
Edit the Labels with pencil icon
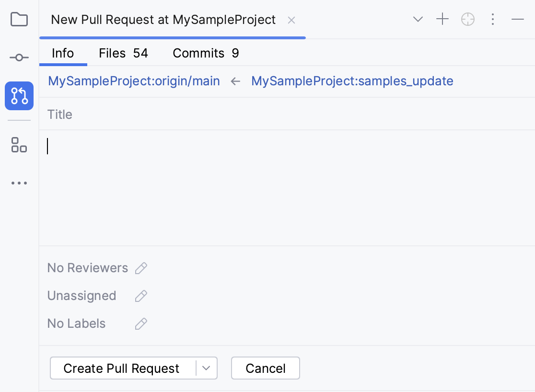point(140,323)
